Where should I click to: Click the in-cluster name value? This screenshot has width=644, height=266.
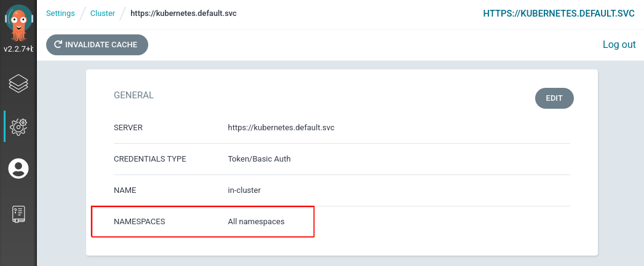point(244,190)
